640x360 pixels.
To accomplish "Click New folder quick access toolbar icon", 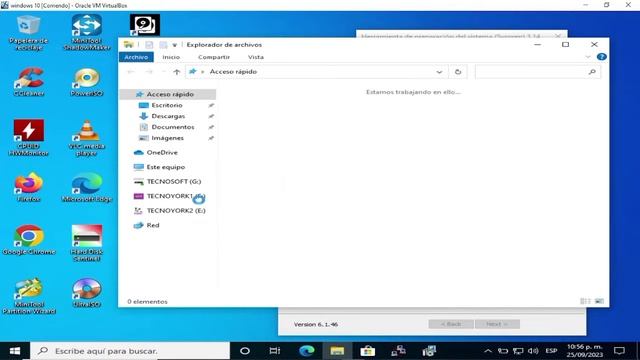I will 163,45.
